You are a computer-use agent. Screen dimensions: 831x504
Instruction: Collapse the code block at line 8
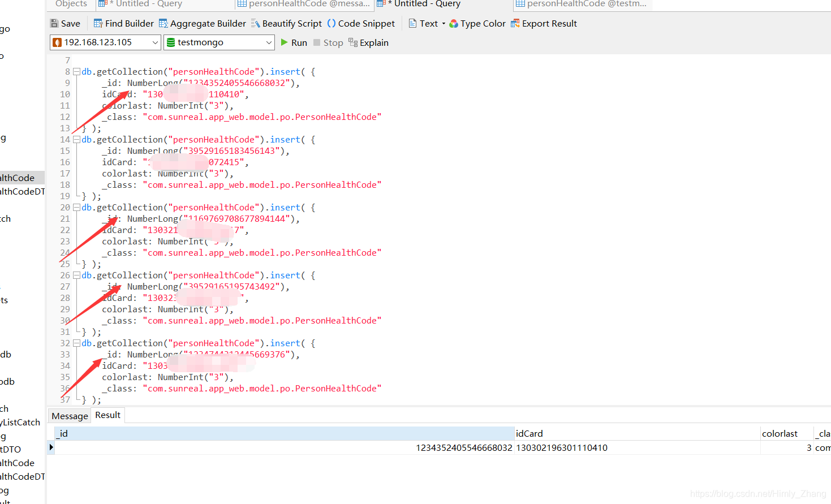[76, 72]
